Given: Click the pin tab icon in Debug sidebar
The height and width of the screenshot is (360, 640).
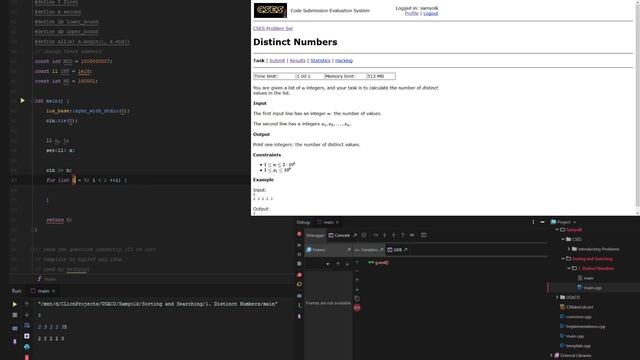Looking at the screenshot, I should 299,316.
